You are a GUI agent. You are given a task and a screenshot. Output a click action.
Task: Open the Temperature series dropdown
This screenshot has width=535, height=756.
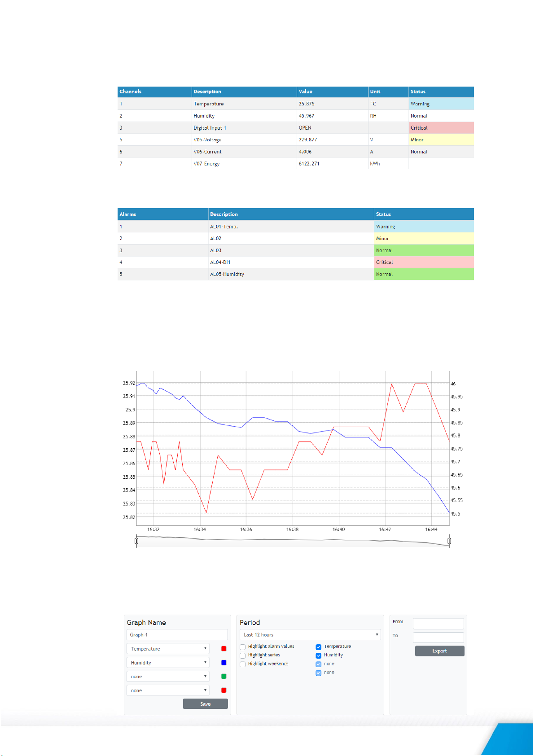click(168, 649)
